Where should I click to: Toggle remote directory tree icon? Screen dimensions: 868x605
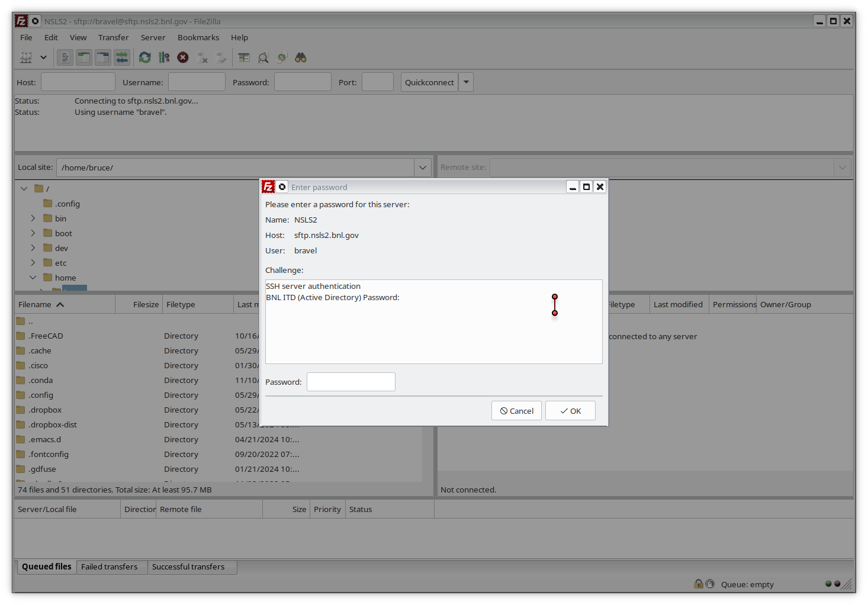coord(103,57)
